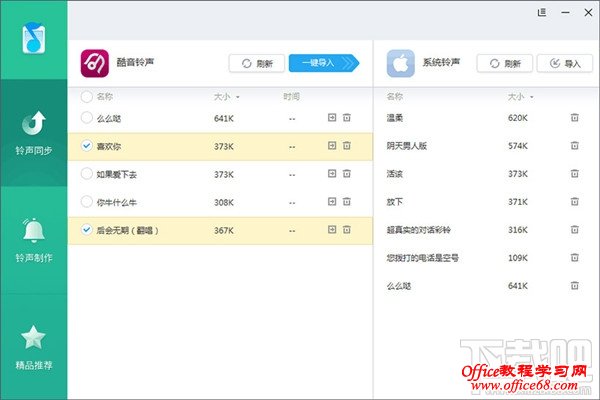Select the 放下 ringtone row
Viewport: 600px width, 400px height.
pyautogui.click(x=486, y=202)
